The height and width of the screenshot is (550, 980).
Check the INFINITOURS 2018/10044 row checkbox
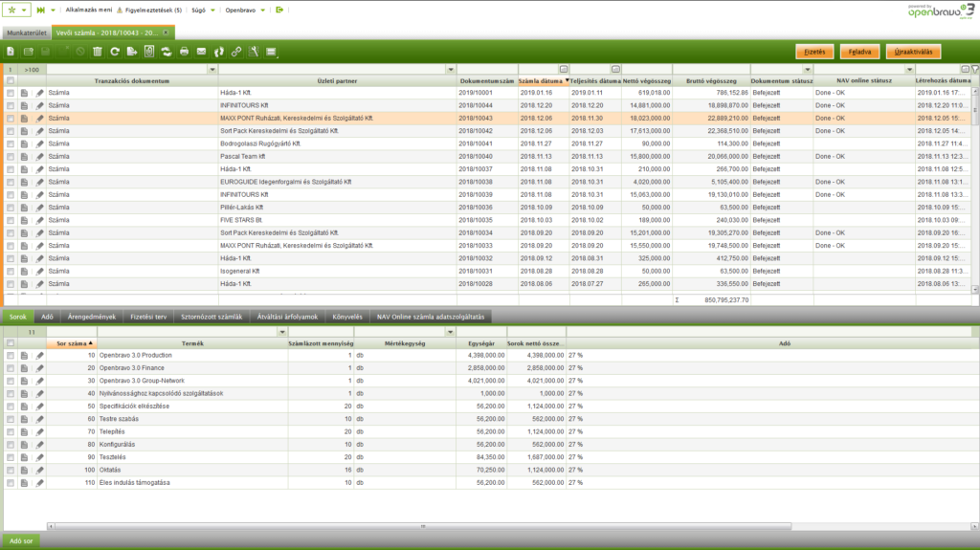click(10, 105)
